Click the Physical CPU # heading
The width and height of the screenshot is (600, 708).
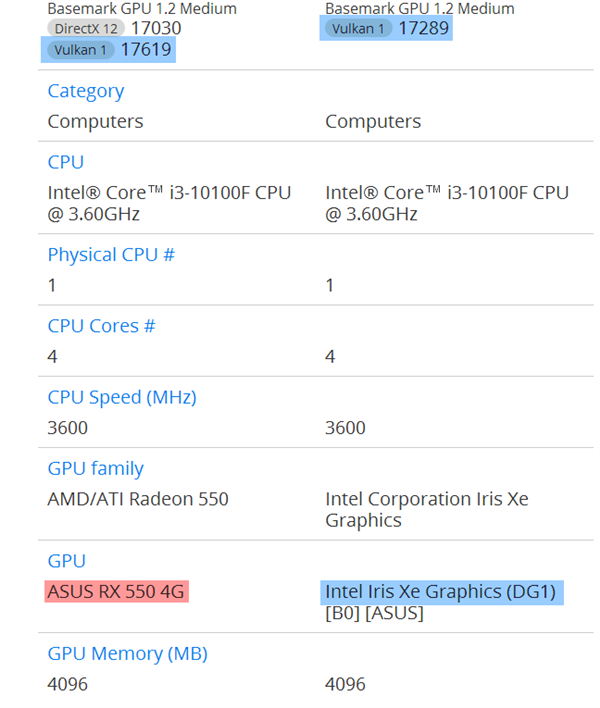(111, 255)
